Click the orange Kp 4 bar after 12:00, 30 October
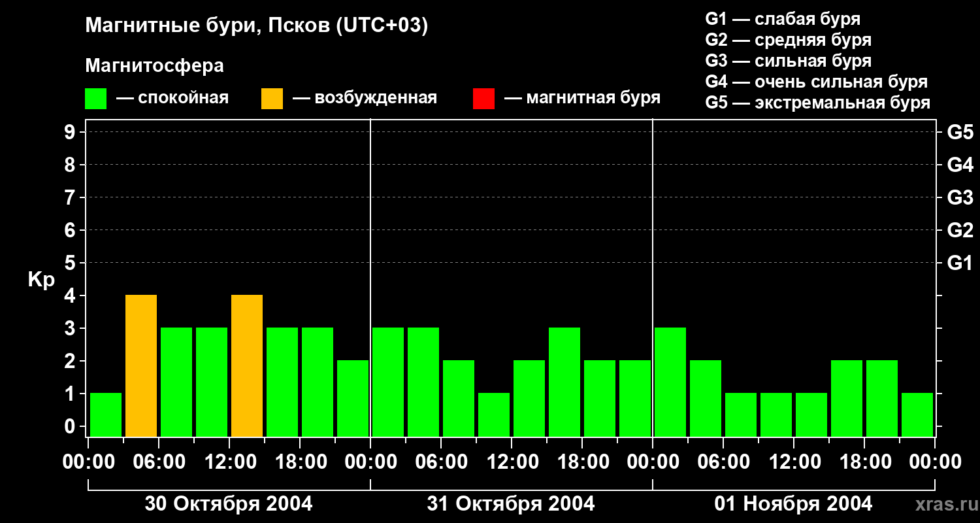The height and width of the screenshot is (523, 980). coord(247,365)
